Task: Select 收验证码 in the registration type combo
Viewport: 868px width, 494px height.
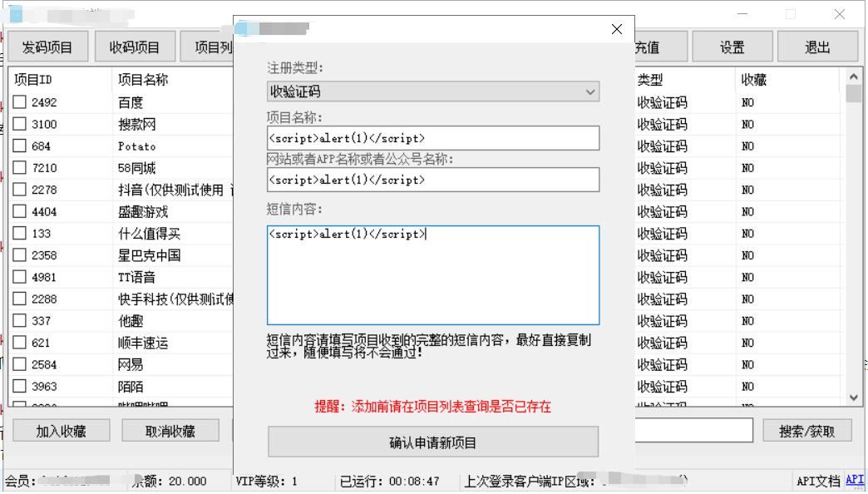Action: [x=432, y=91]
